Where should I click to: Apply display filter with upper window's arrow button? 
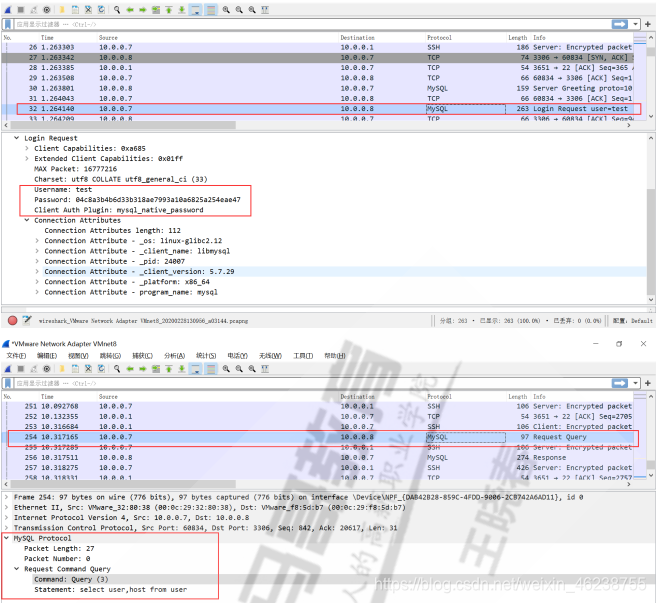click(x=620, y=24)
